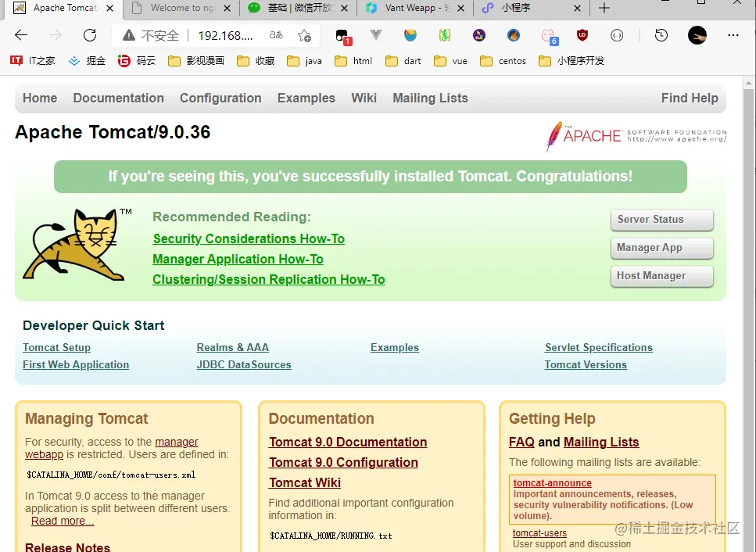Expand the centos bookmark folder
Screen dimensions: 756x552
503,61
